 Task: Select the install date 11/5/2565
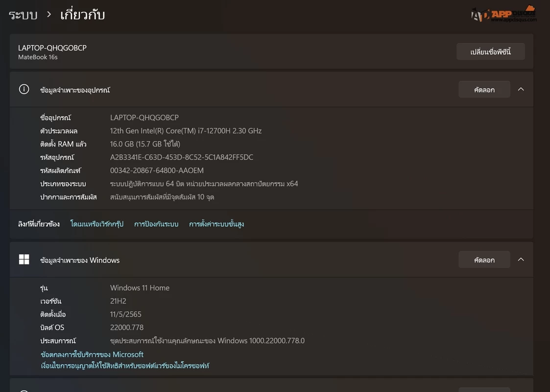[125, 315]
